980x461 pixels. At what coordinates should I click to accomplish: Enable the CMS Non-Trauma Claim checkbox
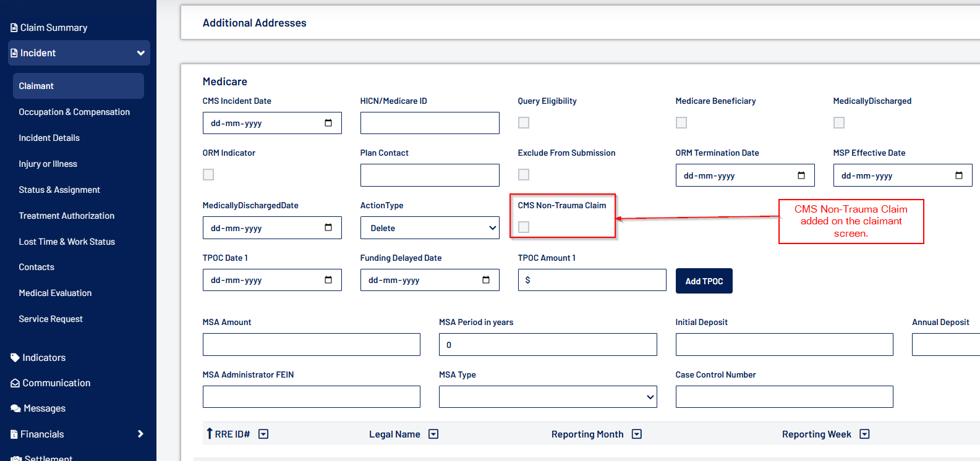(524, 227)
